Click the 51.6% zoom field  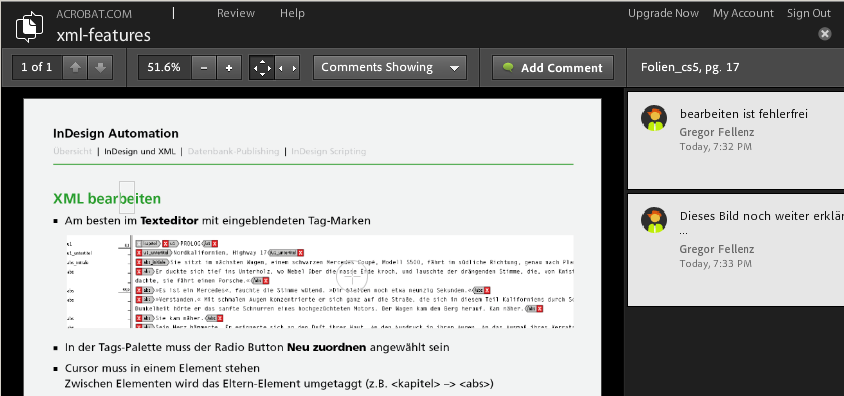pyautogui.click(x=164, y=68)
